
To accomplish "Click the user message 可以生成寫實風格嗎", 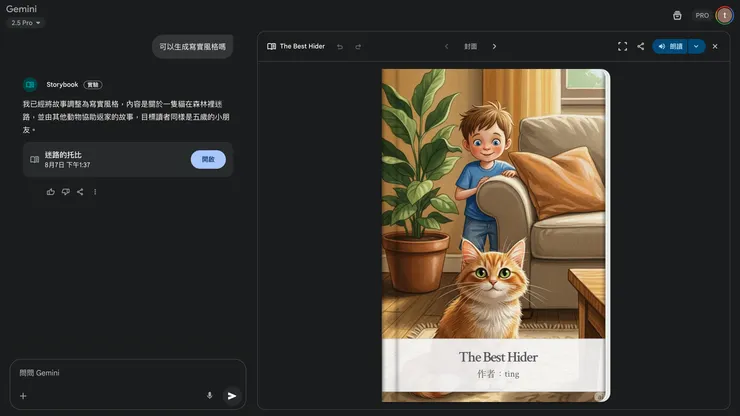I will pyautogui.click(x=193, y=47).
